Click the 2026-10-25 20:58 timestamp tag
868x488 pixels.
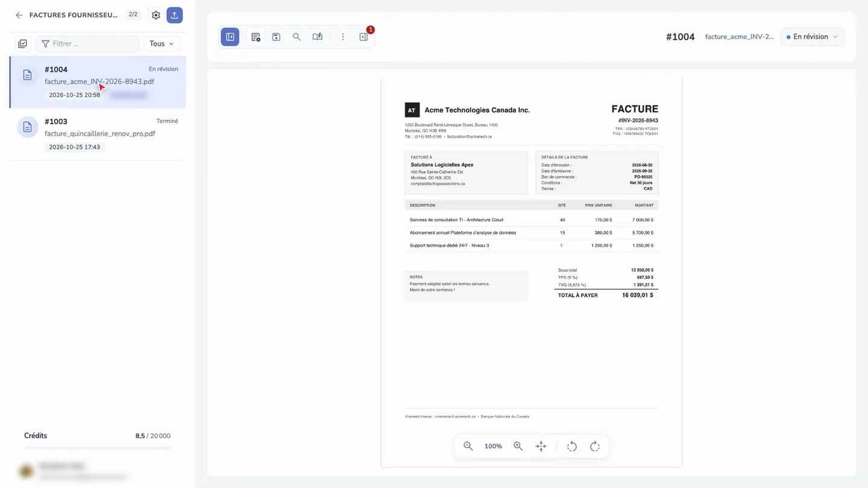(x=75, y=95)
